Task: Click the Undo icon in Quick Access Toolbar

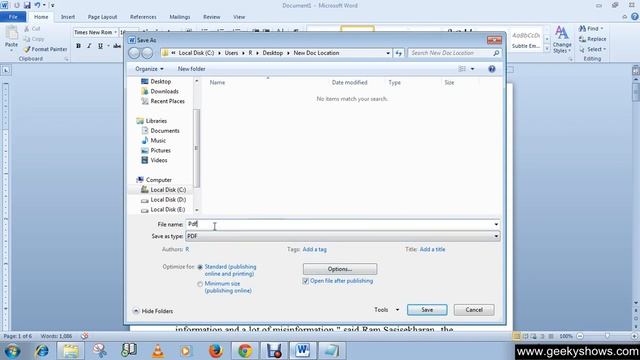Action: click(37, 5)
